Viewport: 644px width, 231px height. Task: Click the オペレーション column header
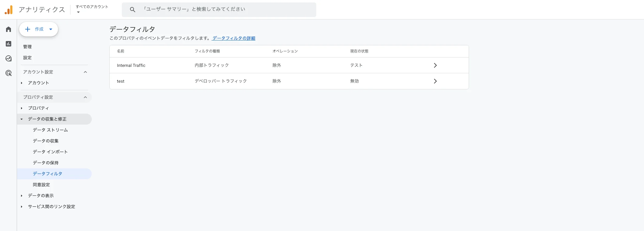click(285, 51)
